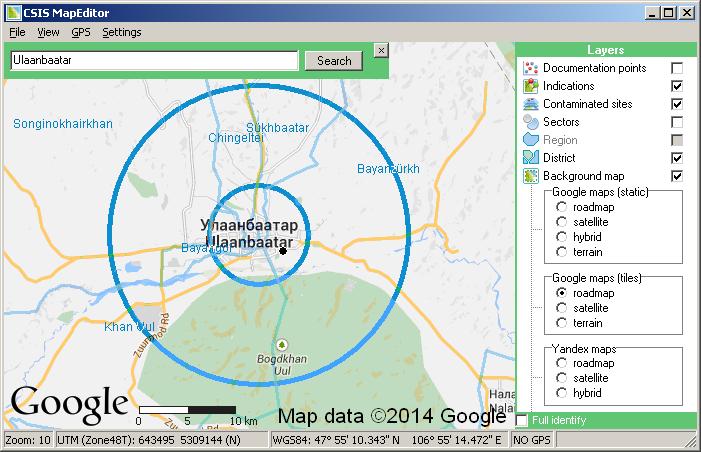Viewport: 701px width, 452px height.
Task: Uncheck the Indications layer checkbox
Action: [677, 86]
